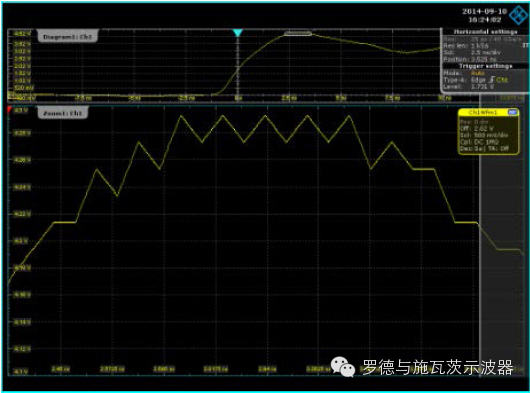Click the cyan trigger position marker
The image size is (530, 393).
(x=238, y=33)
